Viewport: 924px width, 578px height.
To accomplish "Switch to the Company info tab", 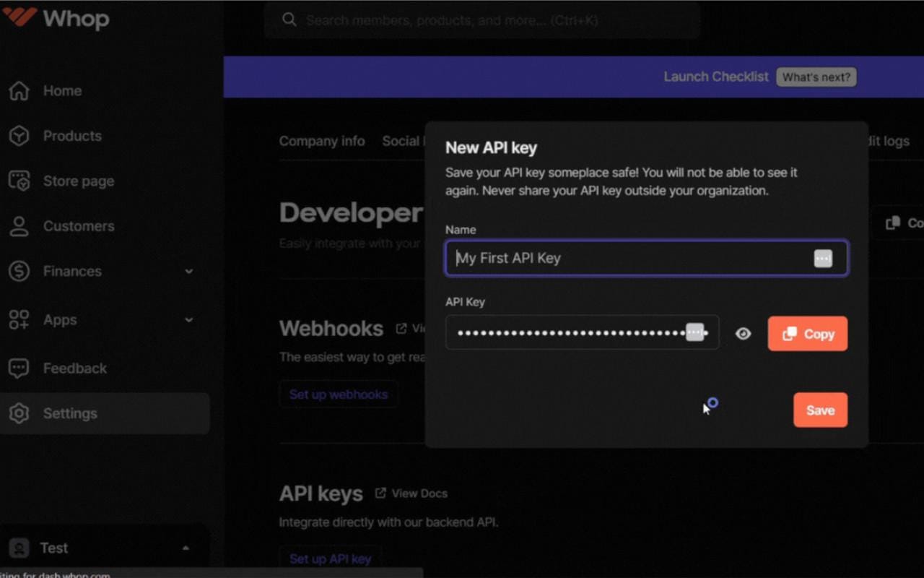I will [322, 141].
